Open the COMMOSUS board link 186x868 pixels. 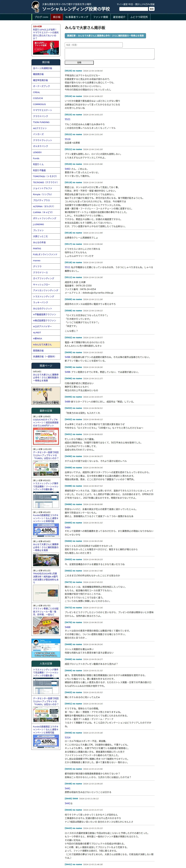(x=46, y=104)
